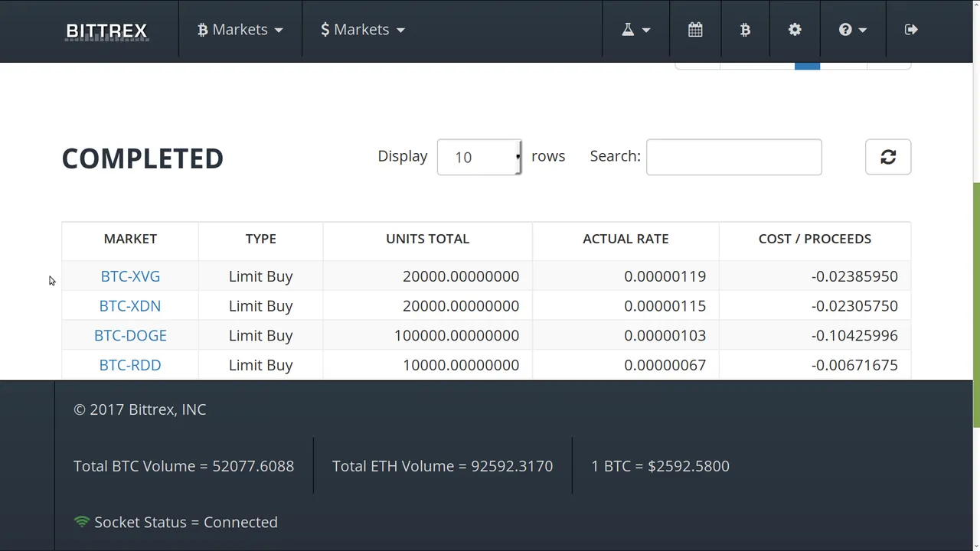This screenshot has width=980, height=551.
Task: Select Limit Buy in the BTC-RDD row
Action: click(x=261, y=365)
